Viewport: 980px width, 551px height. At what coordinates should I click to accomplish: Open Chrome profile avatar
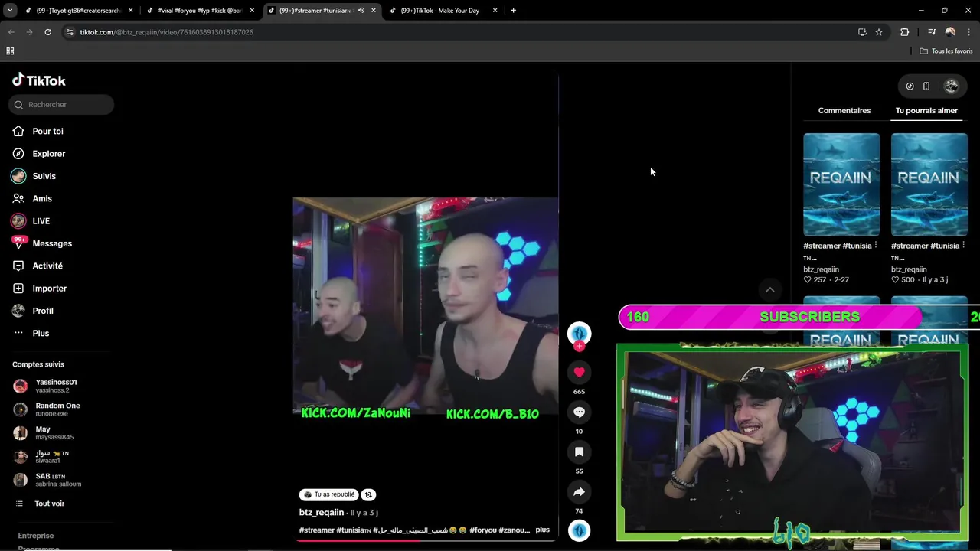950,32
